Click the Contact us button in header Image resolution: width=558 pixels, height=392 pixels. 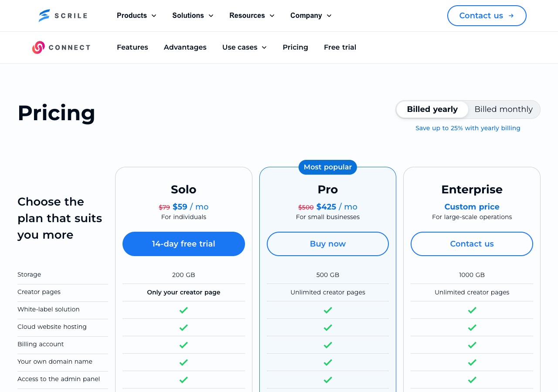click(487, 16)
